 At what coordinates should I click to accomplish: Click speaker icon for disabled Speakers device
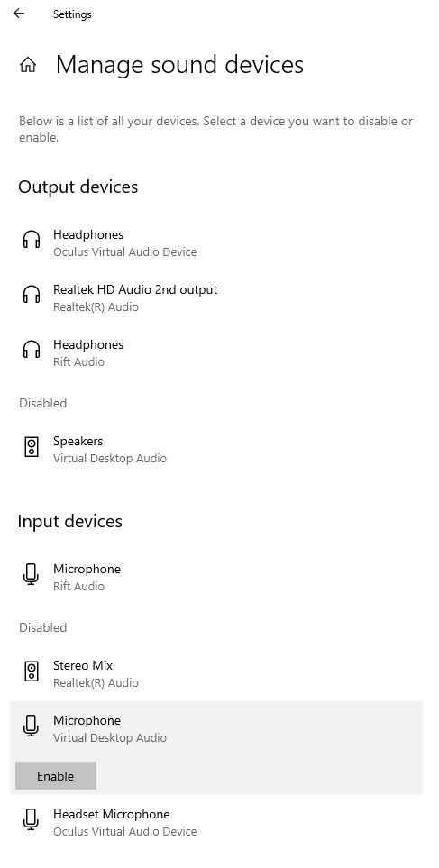click(x=32, y=446)
